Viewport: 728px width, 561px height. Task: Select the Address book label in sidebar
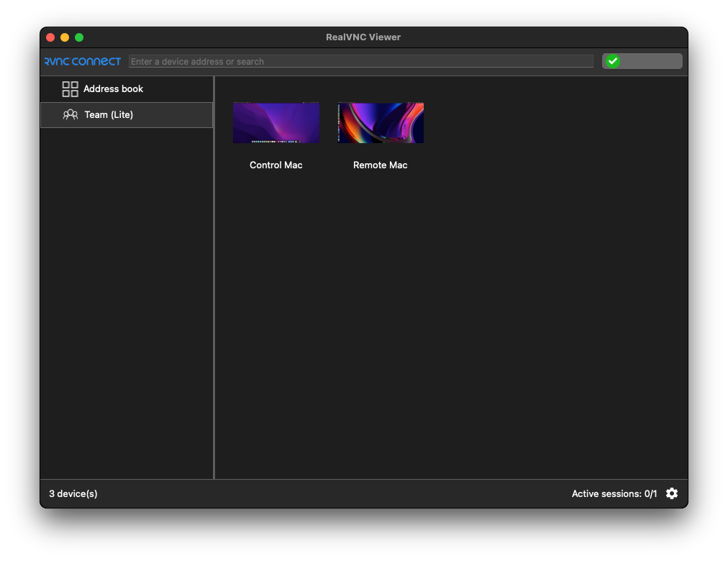[113, 89]
